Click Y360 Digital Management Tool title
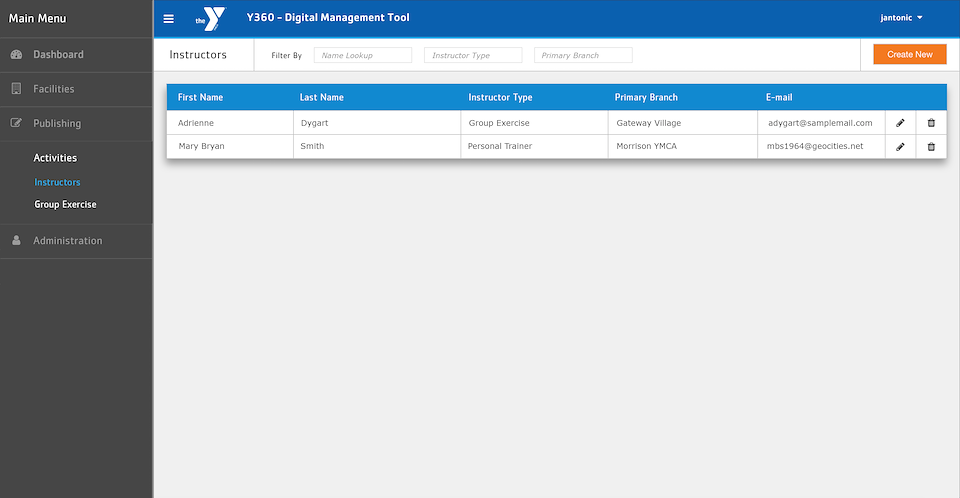960x498 pixels. click(x=328, y=18)
